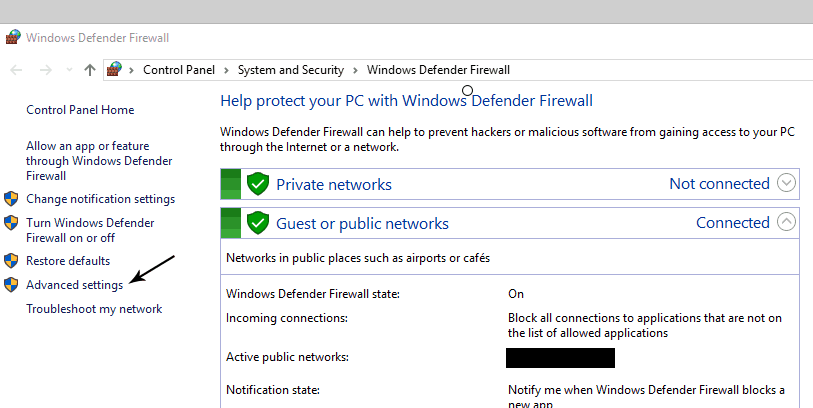The width and height of the screenshot is (813, 408).
Task: Open the recent locations dropdown chevron
Action: [69, 70]
